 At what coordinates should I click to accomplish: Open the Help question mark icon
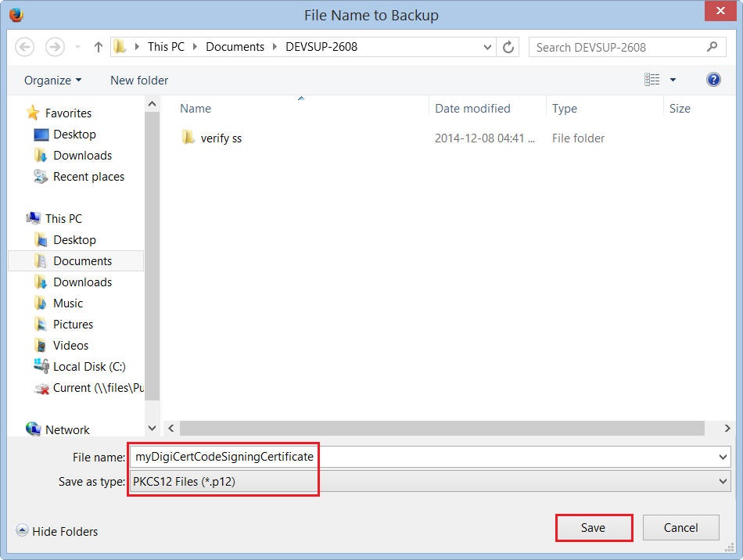coord(712,80)
